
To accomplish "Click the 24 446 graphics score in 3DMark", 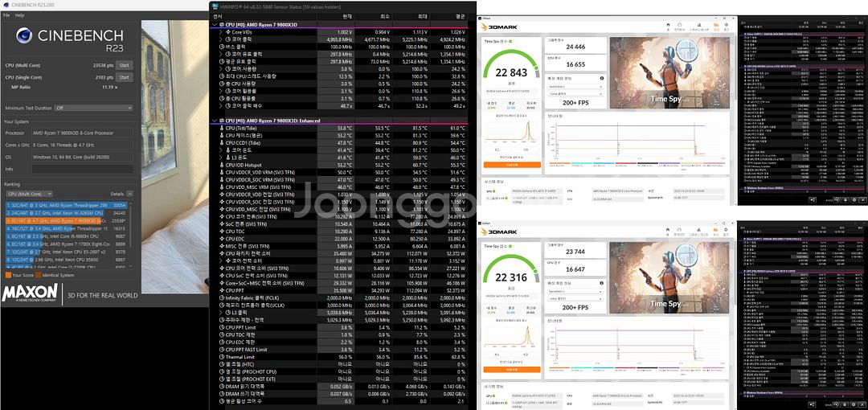I will (575, 47).
